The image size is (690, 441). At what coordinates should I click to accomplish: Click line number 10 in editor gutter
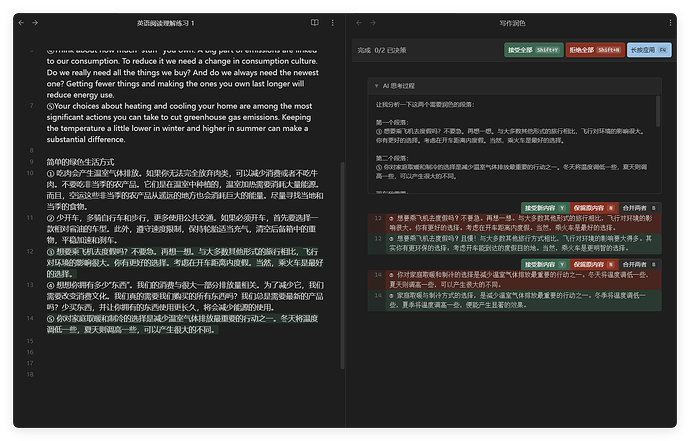tap(30, 173)
